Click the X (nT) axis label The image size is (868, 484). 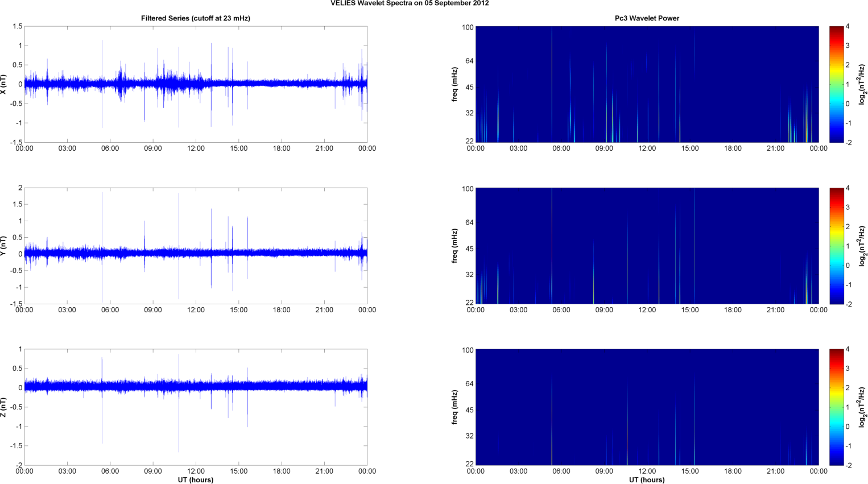[x=4, y=84]
